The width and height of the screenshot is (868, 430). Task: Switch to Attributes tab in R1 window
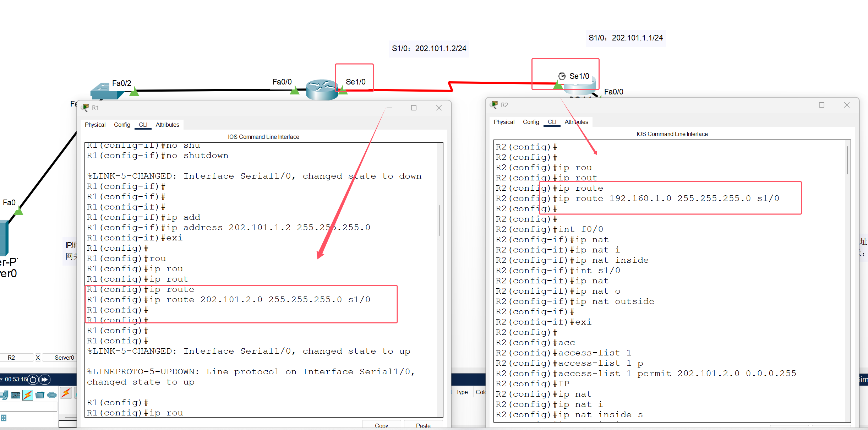tap(167, 125)
